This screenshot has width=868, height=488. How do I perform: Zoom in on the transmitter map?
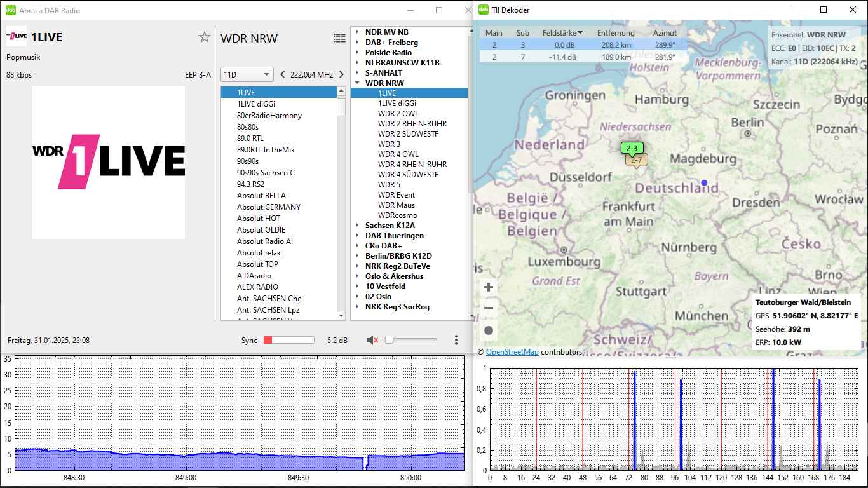tap(489, 287)
